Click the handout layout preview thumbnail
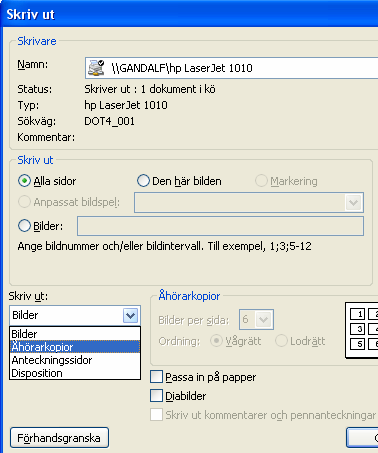 [362, 330]
